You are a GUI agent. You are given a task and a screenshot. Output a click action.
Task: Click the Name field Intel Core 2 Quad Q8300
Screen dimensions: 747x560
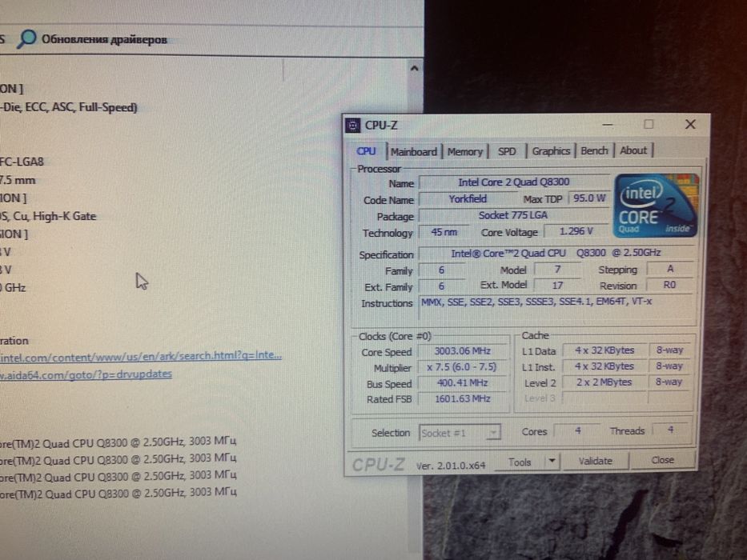tap(513, 182)
